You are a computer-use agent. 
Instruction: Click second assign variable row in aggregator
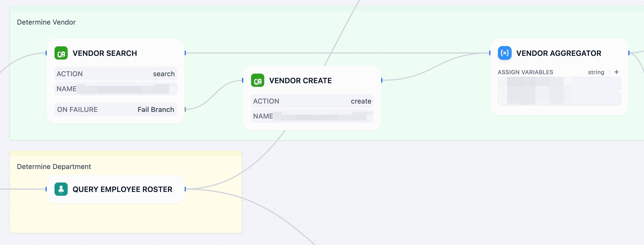pyautogui.click(x=559, y=99)
